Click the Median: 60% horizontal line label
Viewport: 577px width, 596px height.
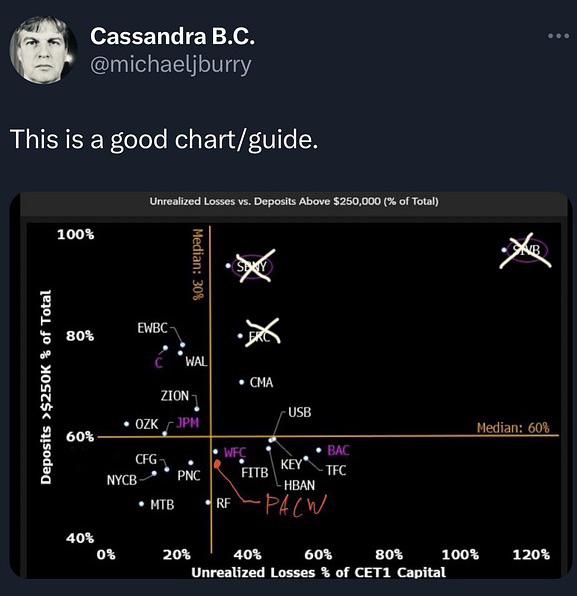pos(513,428)
